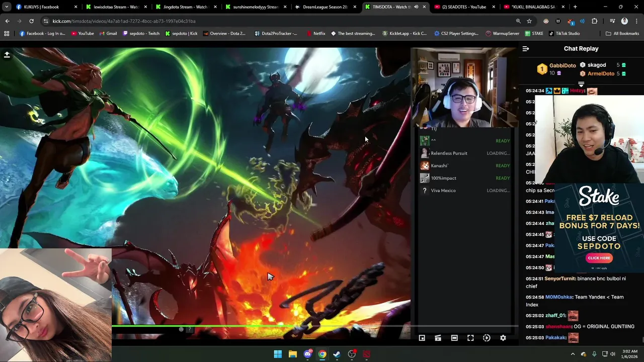The height and width of the screenshot is (362, 644).
Task: Open Gmail bookmark
Action: click(108, 33)
